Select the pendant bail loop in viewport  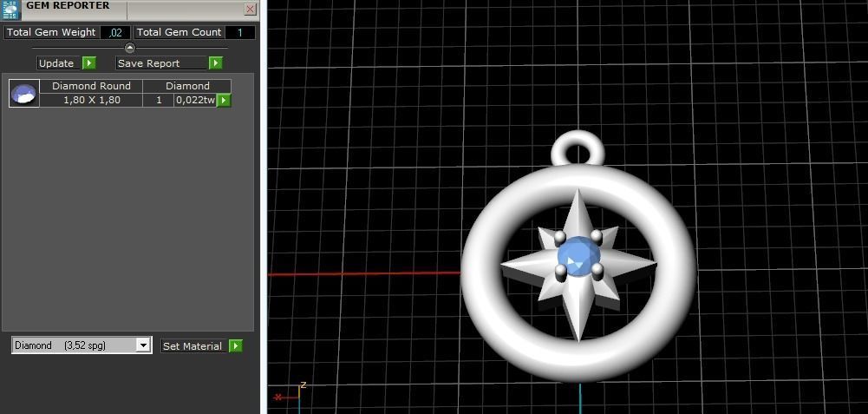578,138
